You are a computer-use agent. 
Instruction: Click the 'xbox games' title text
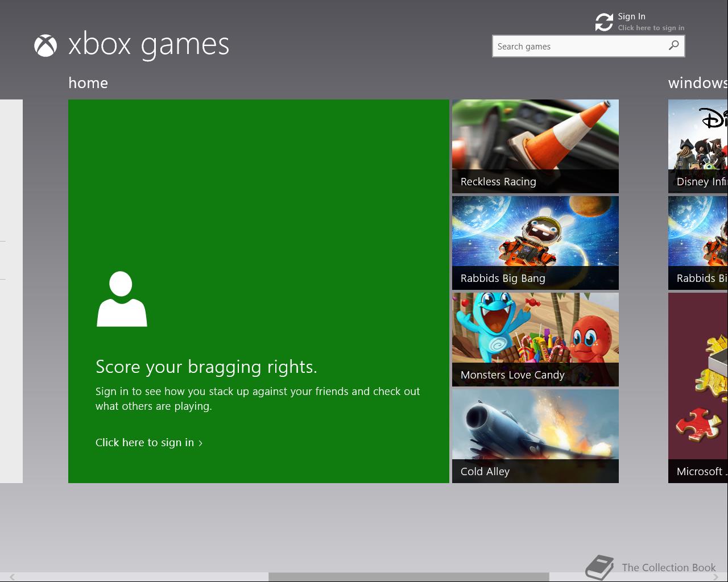click(x=148, y=45)
